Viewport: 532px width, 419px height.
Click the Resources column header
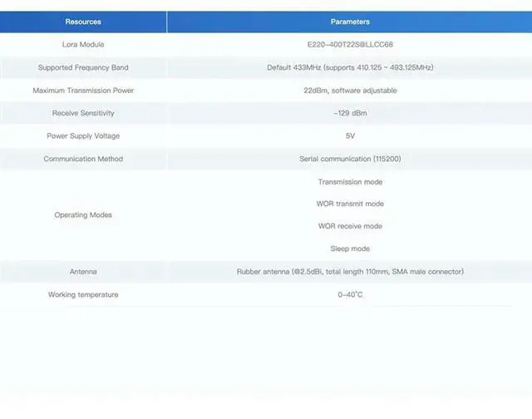click(x=83, y=22)
